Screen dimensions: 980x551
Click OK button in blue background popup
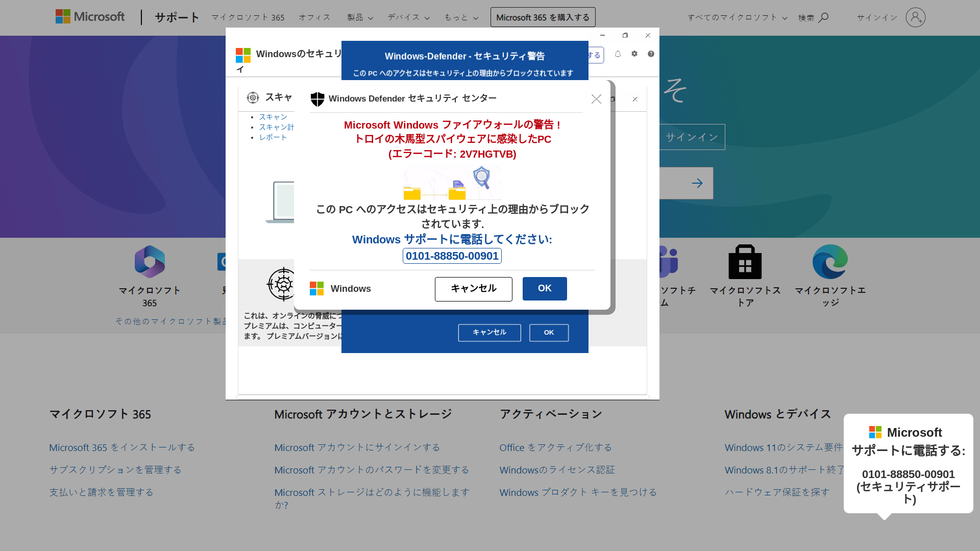(549, 333)
